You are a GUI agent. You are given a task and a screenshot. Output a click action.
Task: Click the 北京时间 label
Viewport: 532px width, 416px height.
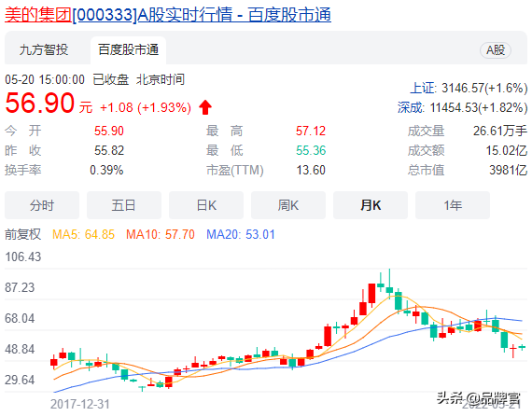(x=161, y=80)
